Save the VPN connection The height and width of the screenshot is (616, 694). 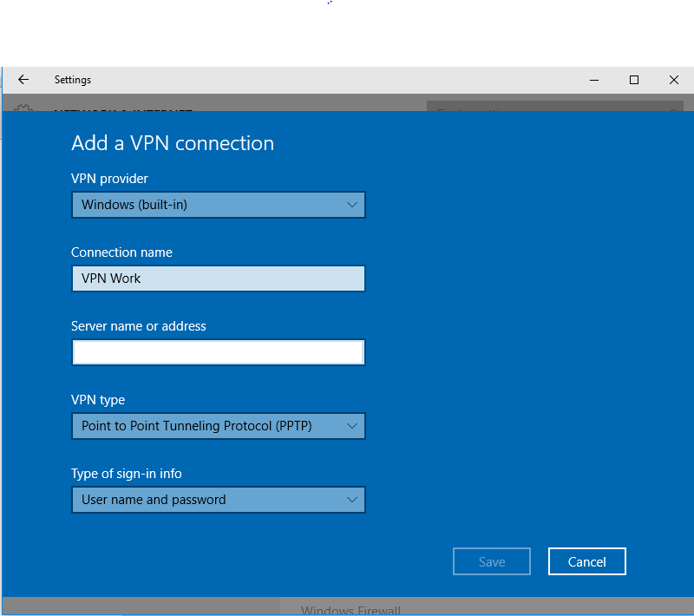coord(492,561)
